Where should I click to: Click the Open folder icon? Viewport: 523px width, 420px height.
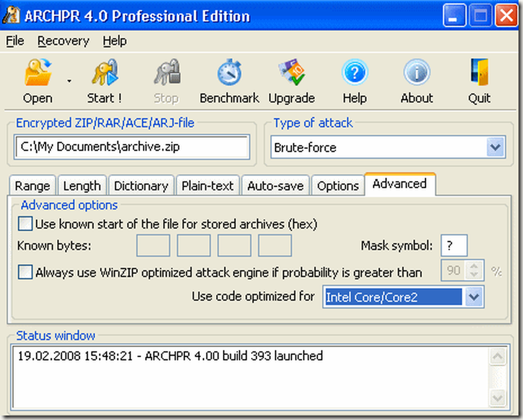pyautogui.click(x=38, y=72)
